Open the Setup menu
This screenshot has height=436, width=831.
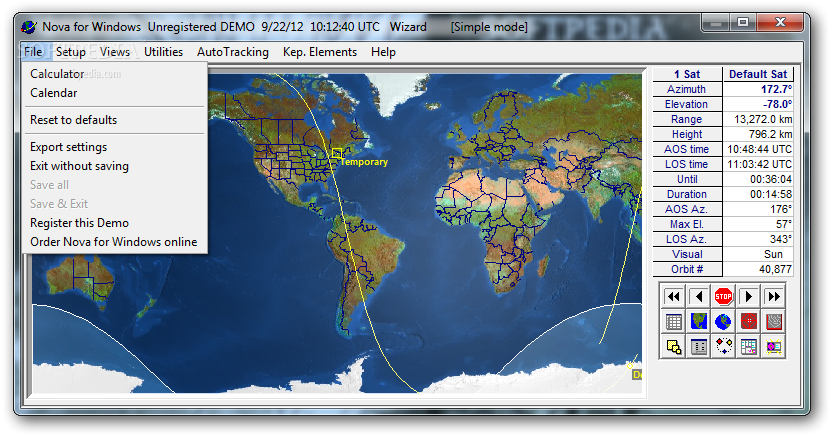[x=70, y=52]
